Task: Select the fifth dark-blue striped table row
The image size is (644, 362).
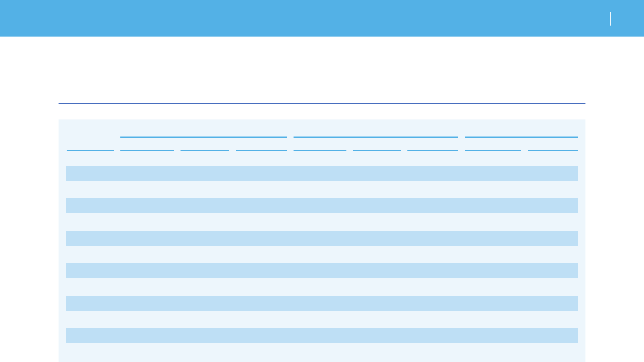Action: click(x=322, y=303)
